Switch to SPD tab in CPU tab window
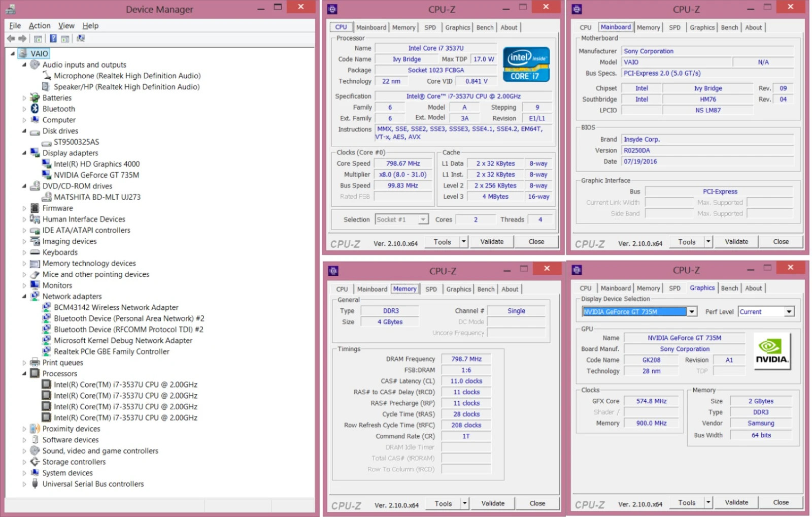 tap(430, 27)
